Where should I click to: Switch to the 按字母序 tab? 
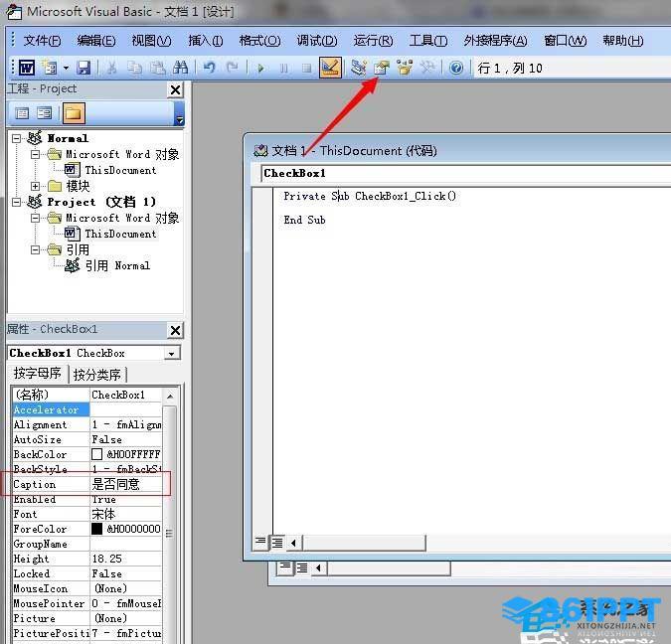click(37, 374)
